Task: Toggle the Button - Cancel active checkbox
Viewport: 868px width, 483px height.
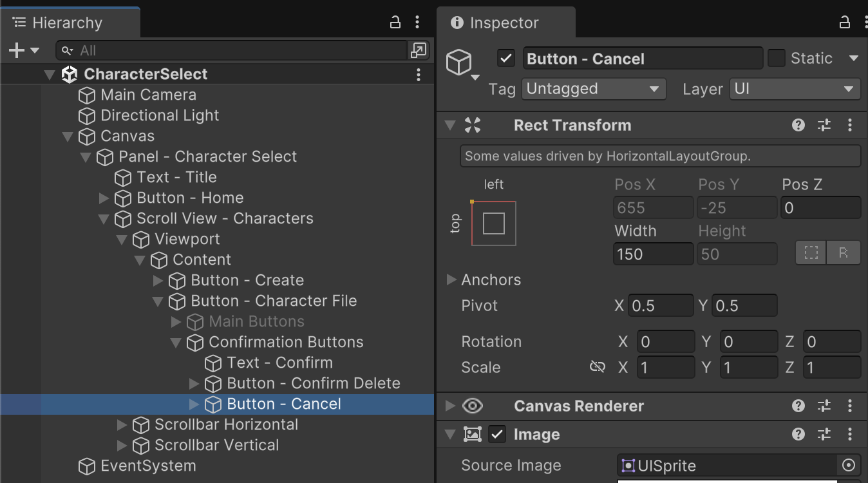Action: tap(506, 59)
